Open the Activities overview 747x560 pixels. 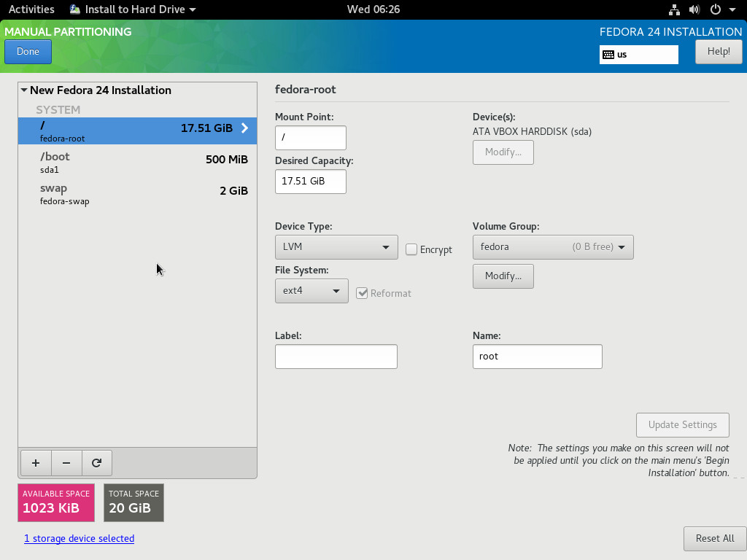pyautogui.click(x=31, y=9)
